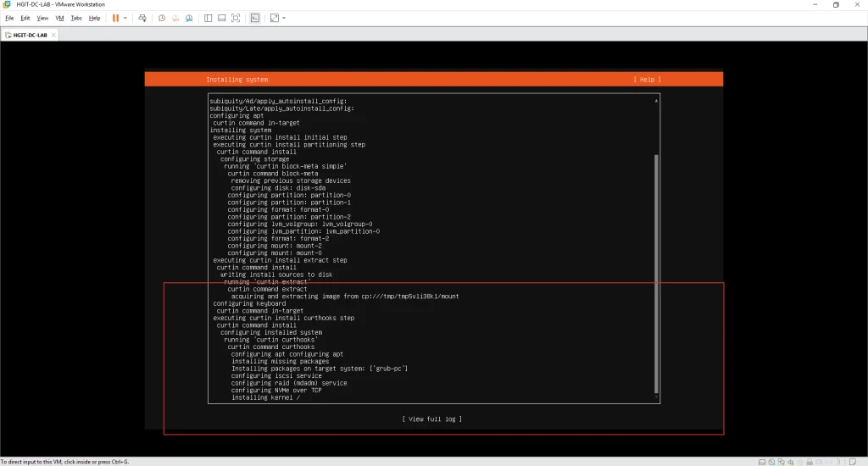Close the HGIT-DC-LAB tab

pyautogui.click(x=53, y=35)
